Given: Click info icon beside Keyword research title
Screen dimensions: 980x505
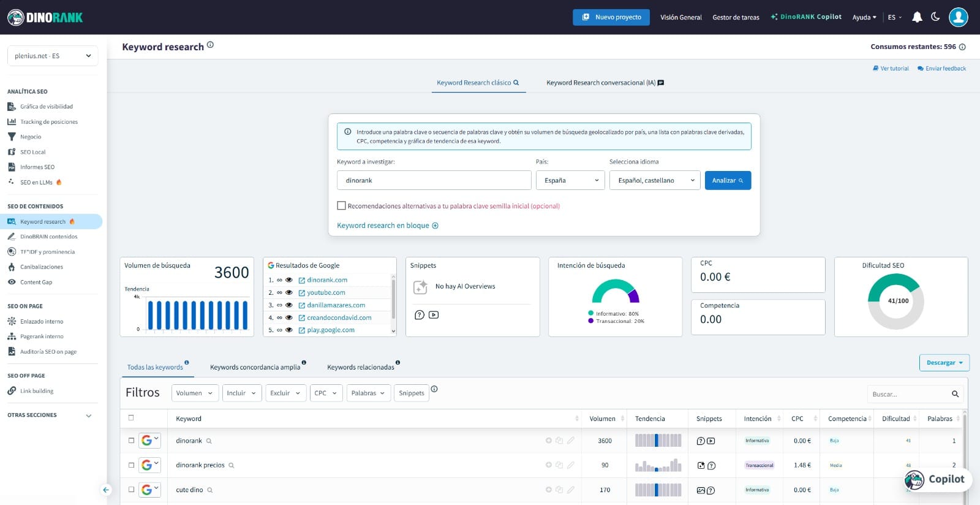Looking at the screenshot, I should (210, 45).
